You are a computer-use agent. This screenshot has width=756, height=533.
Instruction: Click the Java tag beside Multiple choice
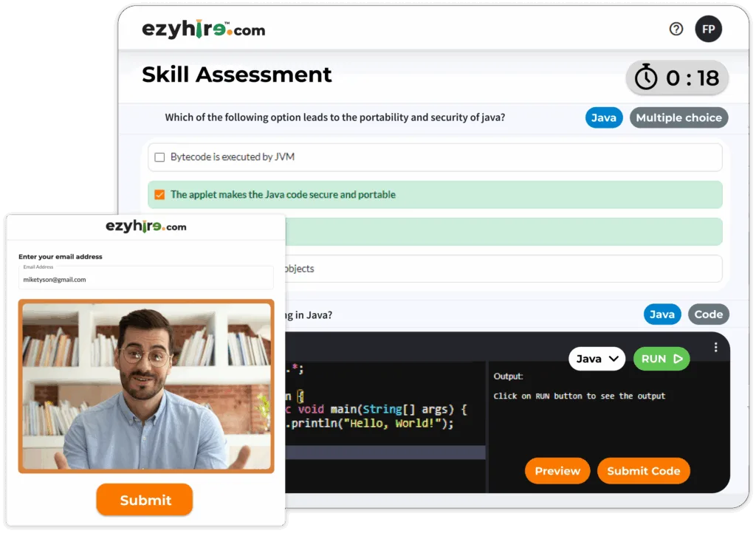point(604,118)
